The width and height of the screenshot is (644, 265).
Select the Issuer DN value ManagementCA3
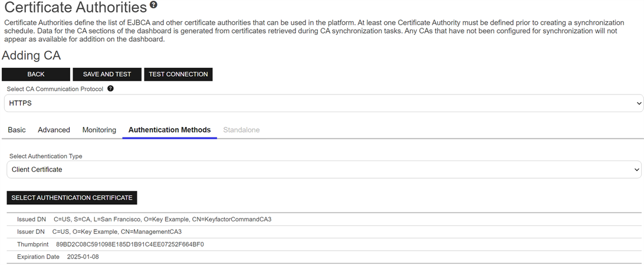click(117, 232)
